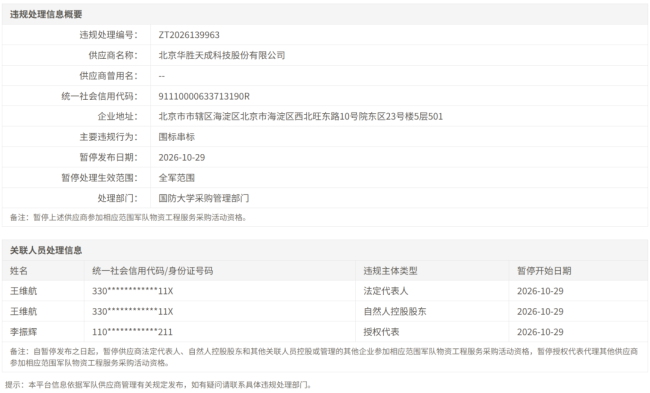Click the 暂停处理生效范围 label

coord(99,178)
